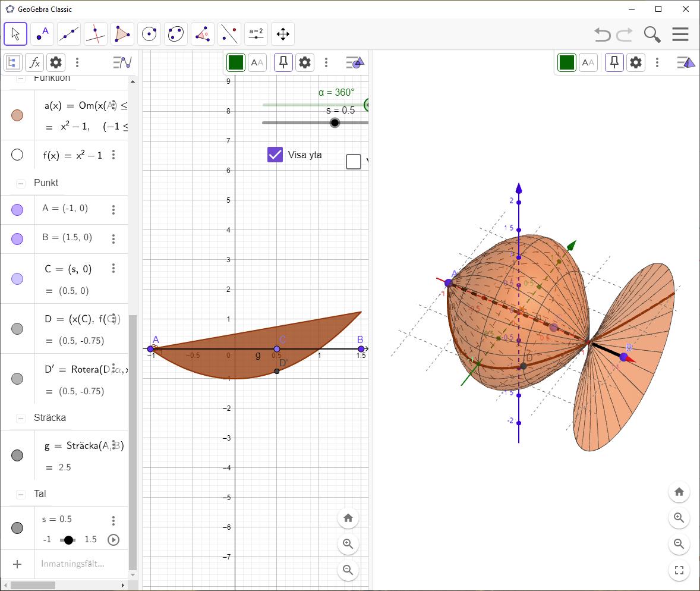The image size is (700, 591).
Task: Click the s = 0.5 slider handle
Action: click(335, 122)
